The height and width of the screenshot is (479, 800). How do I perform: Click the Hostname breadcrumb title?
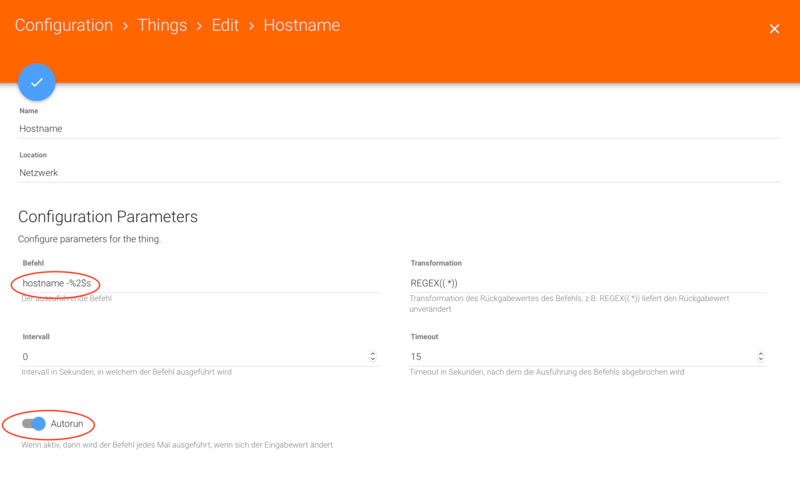(x=301, y=25)
